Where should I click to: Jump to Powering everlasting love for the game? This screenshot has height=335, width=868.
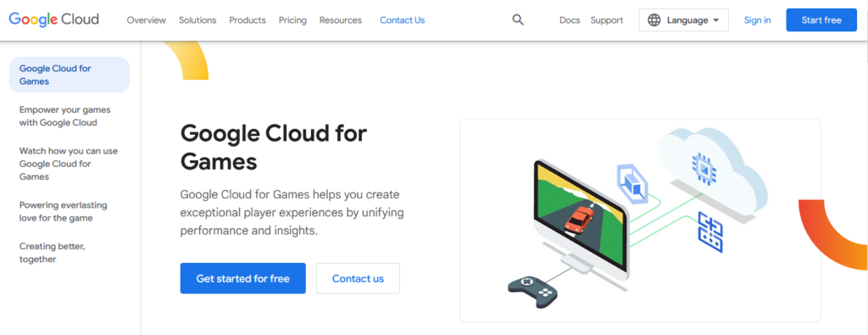point(63,211)
